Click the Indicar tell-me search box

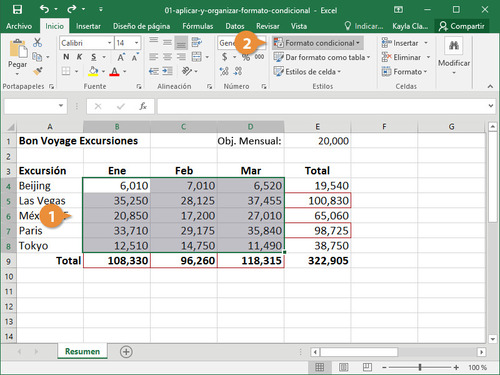(x=364, y=26)
